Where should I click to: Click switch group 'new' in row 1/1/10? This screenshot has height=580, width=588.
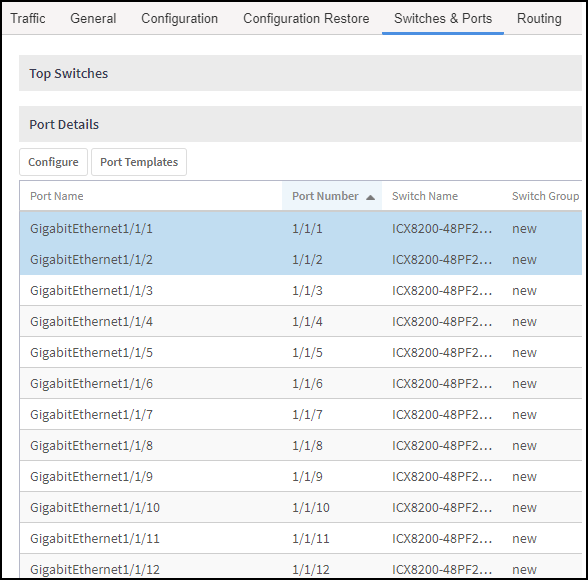tap(524, 508)
